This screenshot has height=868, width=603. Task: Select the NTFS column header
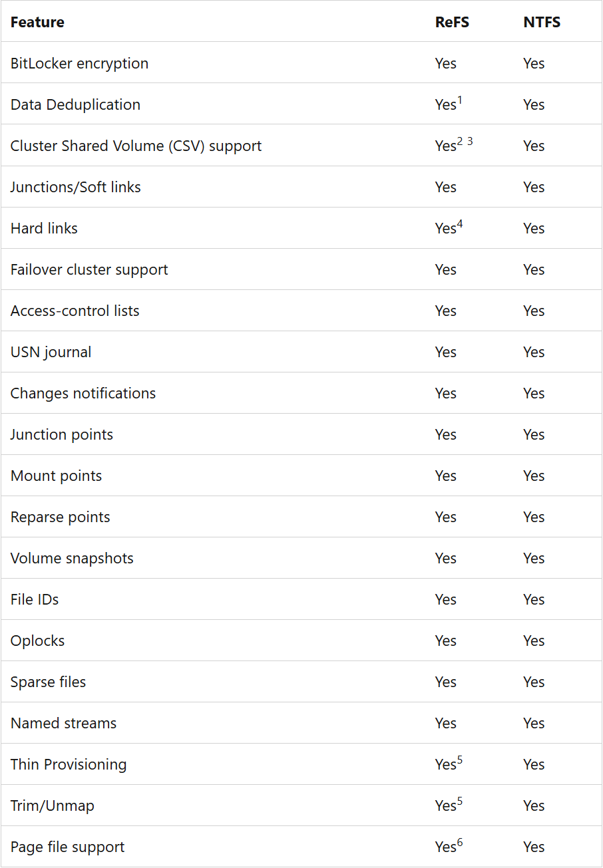(542, 22)
